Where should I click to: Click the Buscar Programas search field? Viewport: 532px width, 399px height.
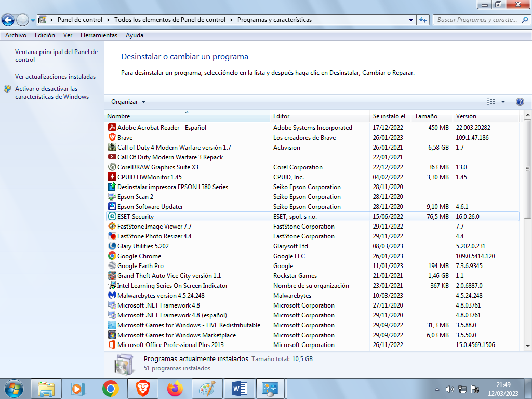pyautogui.click(x=478, y=20)
